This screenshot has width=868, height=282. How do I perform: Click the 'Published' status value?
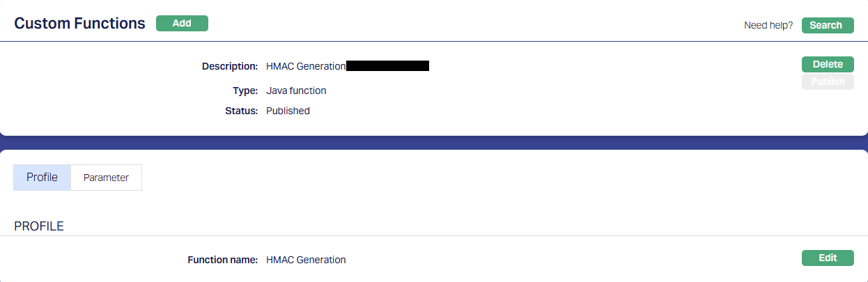(x=288, y=111)
